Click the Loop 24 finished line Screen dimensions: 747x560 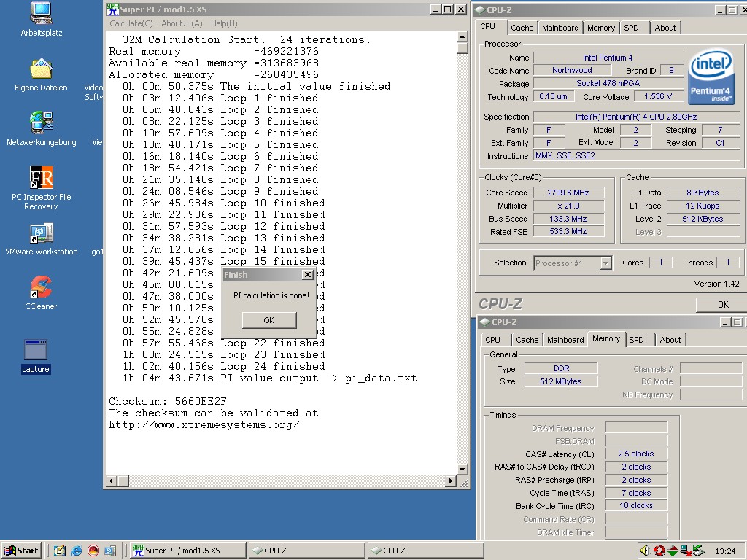pos(223,366)
